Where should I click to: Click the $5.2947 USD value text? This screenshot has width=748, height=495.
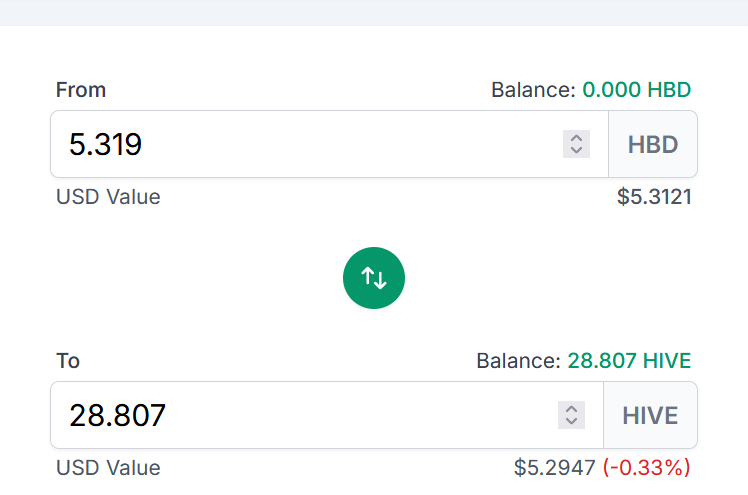click(x=555, y=467)
